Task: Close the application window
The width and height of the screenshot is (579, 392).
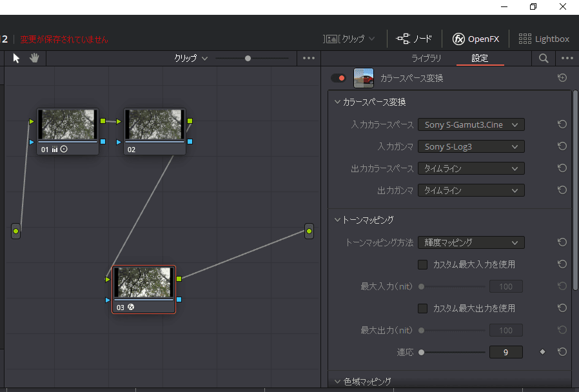Action: pyautogui.click(x=563, y=6)
